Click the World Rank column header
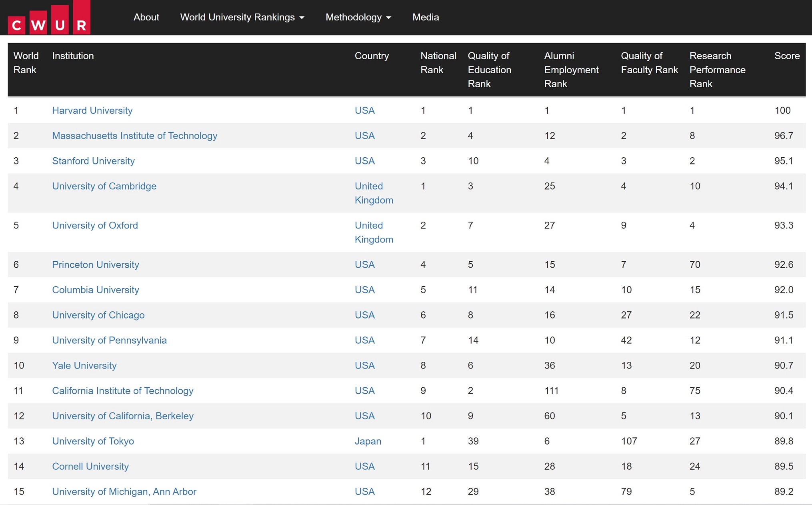 click(x=26, y=63)
